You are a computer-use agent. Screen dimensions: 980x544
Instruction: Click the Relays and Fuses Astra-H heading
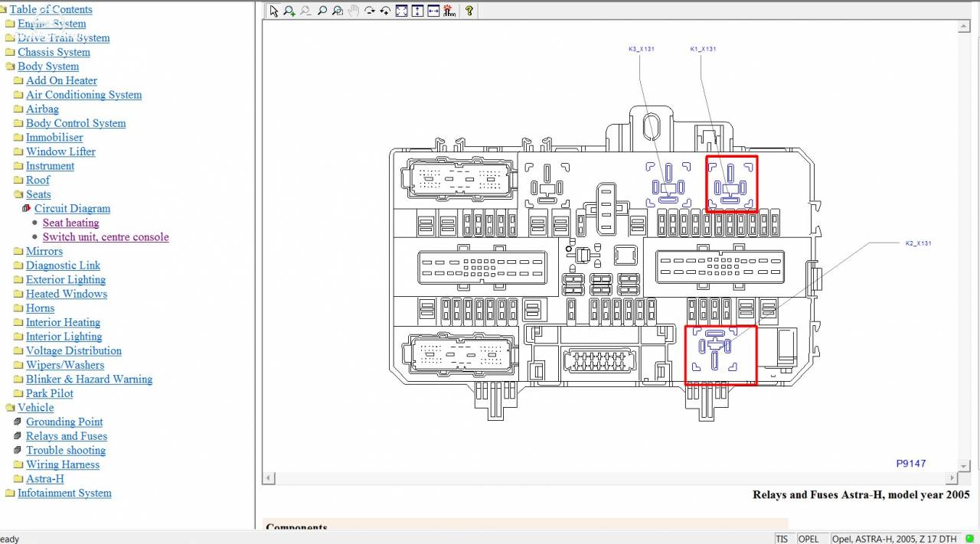click(861, 494)
